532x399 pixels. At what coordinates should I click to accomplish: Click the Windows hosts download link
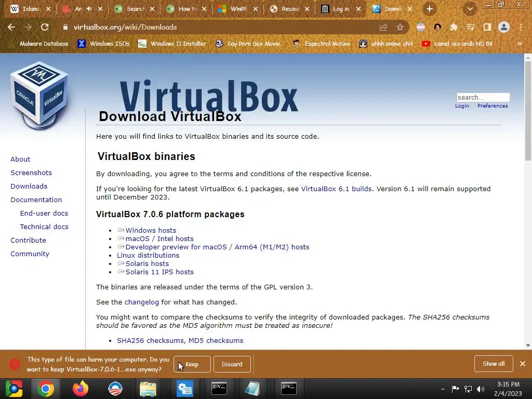151,230
